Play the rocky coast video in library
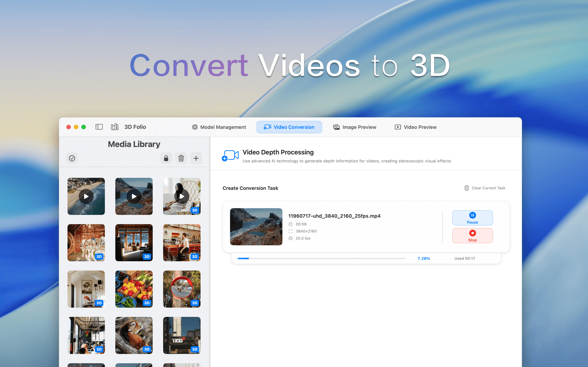 (134, 196)
